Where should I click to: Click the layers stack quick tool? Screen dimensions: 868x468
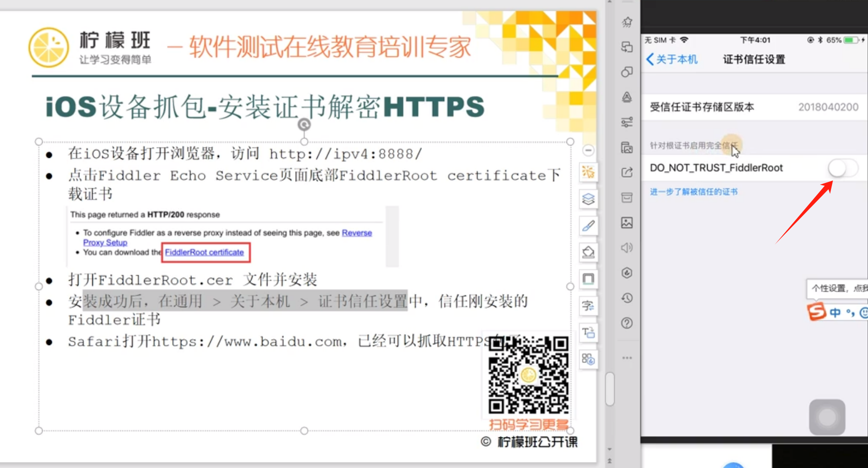(588, 199)
